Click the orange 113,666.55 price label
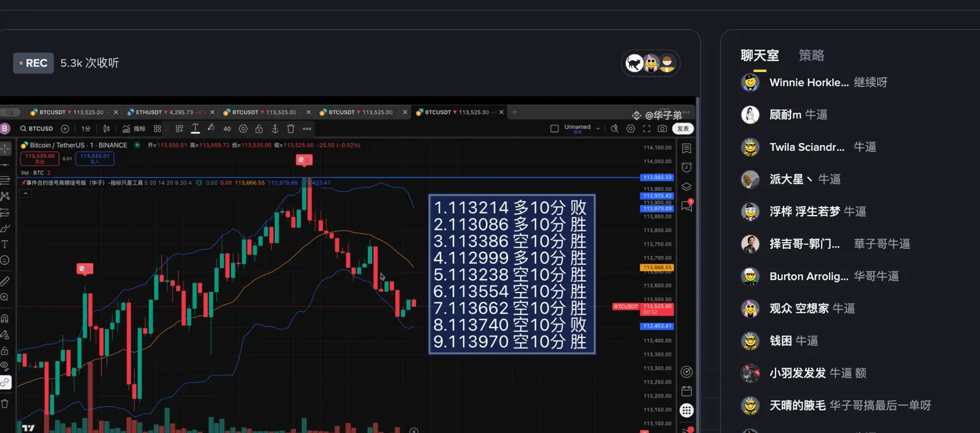This screenshot has height=433, width=980. (x=657, y=267)
